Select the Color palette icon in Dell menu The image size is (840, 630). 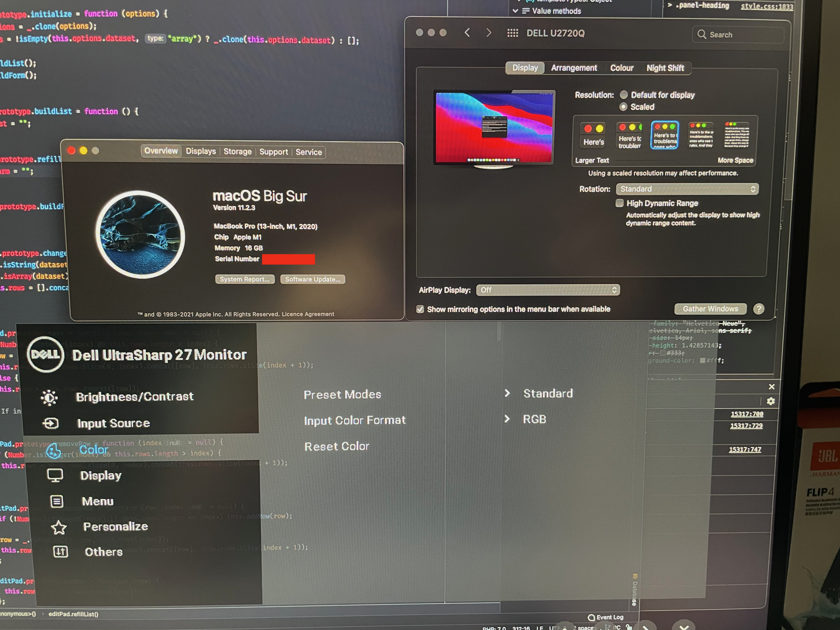tap(53, 451)
